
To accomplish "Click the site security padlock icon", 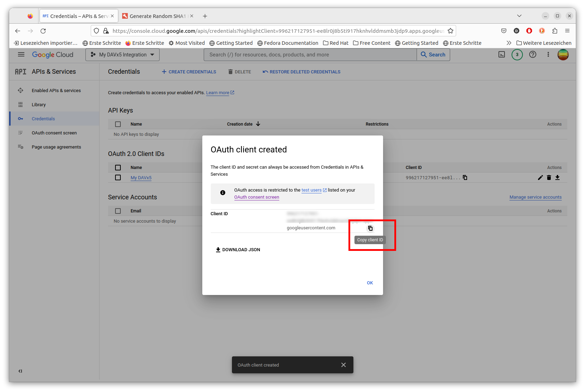I will tap(106, 31).
